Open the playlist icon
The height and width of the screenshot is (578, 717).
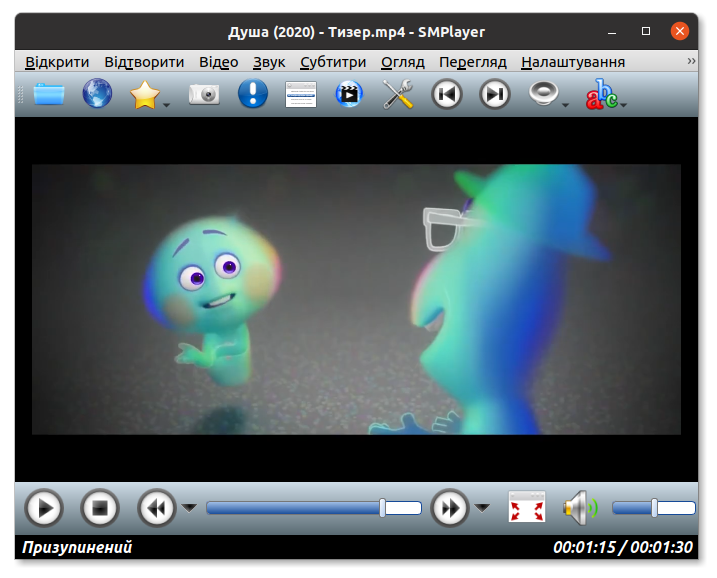tap(301, 95)
